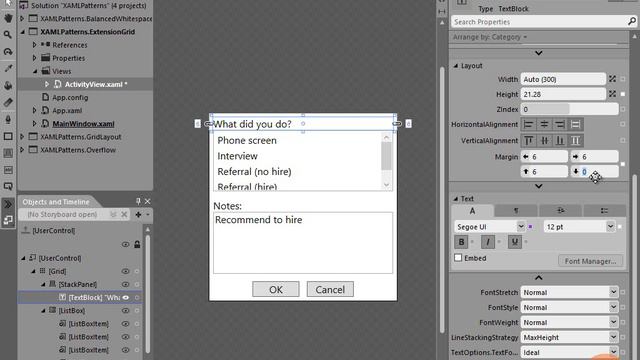
Task: Click the search magnifier in Search Properties
Action: pos(631,21)
